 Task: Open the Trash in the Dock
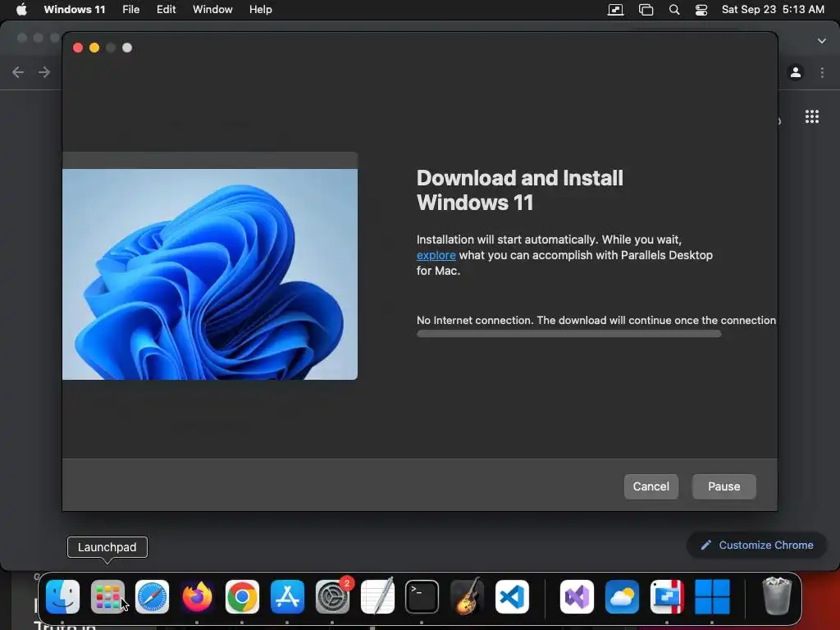click(x=777, y=596)
